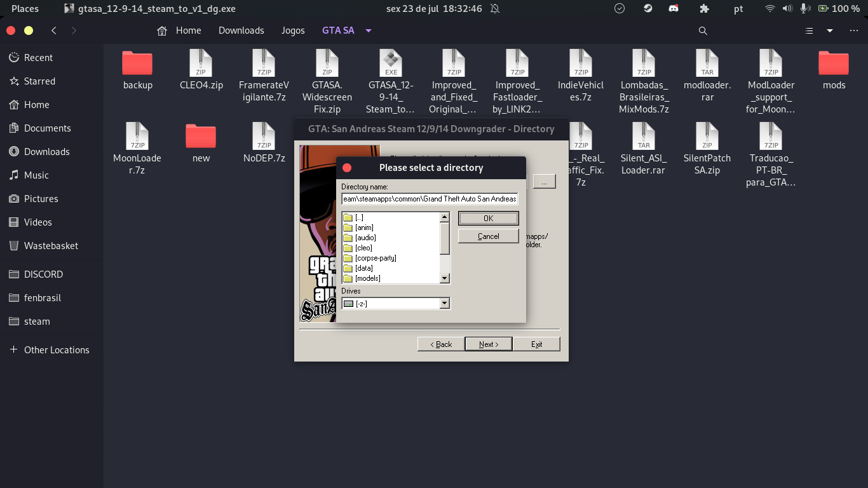Select the Silent_ASI_Loader.rar archive
868x488 pixels.
tap(644, 149)
